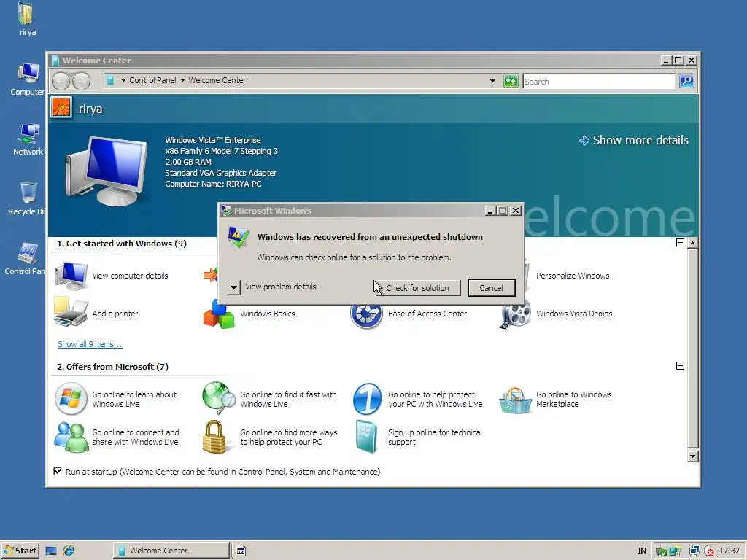Click the Start button
The width and height of the screenshot is (747, 560).
(x=20, y=551)
